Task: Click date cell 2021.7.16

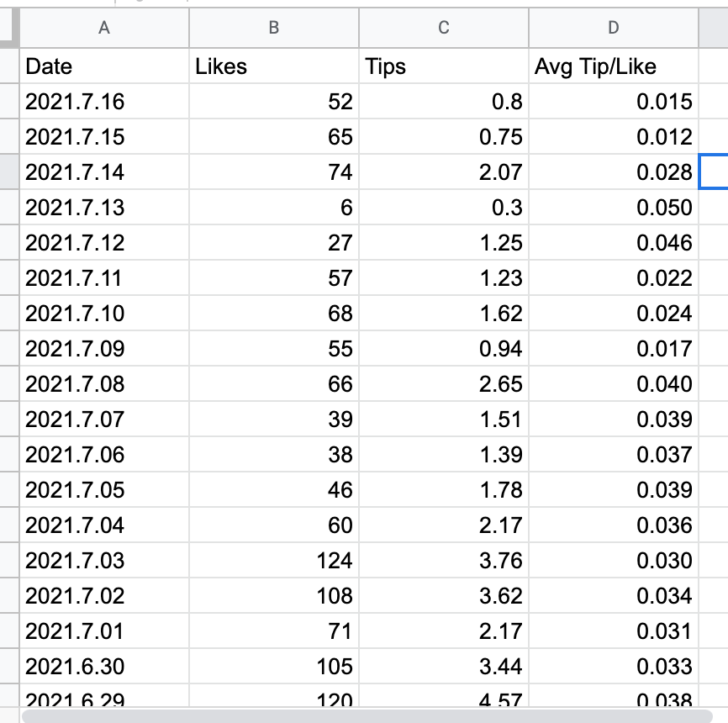Action: click(x=104, y=101)
